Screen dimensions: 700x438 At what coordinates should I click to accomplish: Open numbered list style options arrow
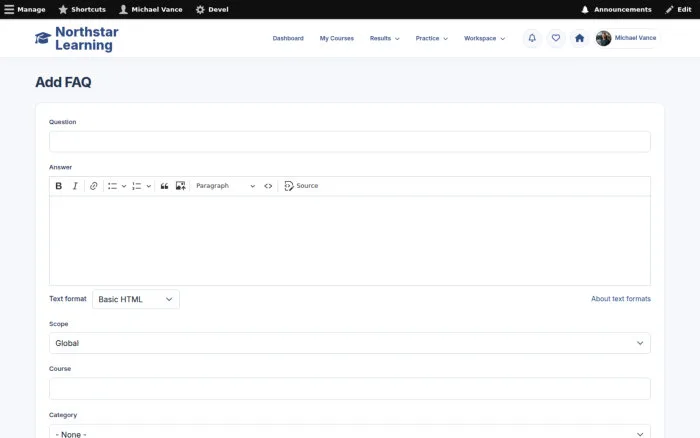149,186
